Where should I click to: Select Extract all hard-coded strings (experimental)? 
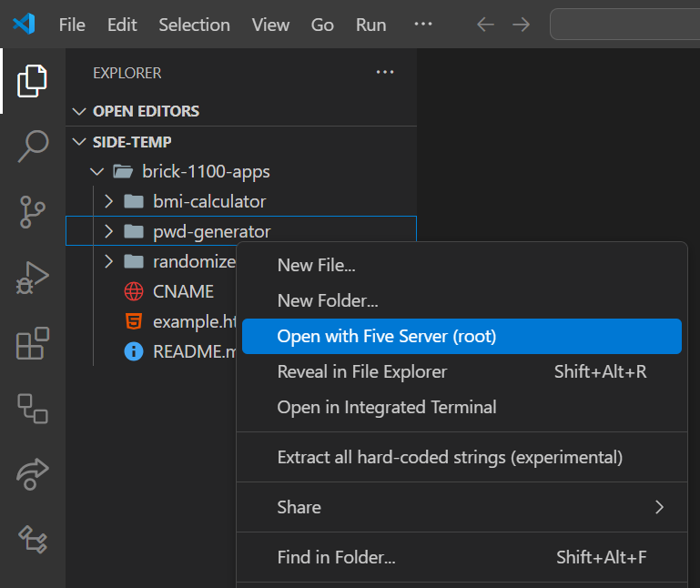(462, 457)
